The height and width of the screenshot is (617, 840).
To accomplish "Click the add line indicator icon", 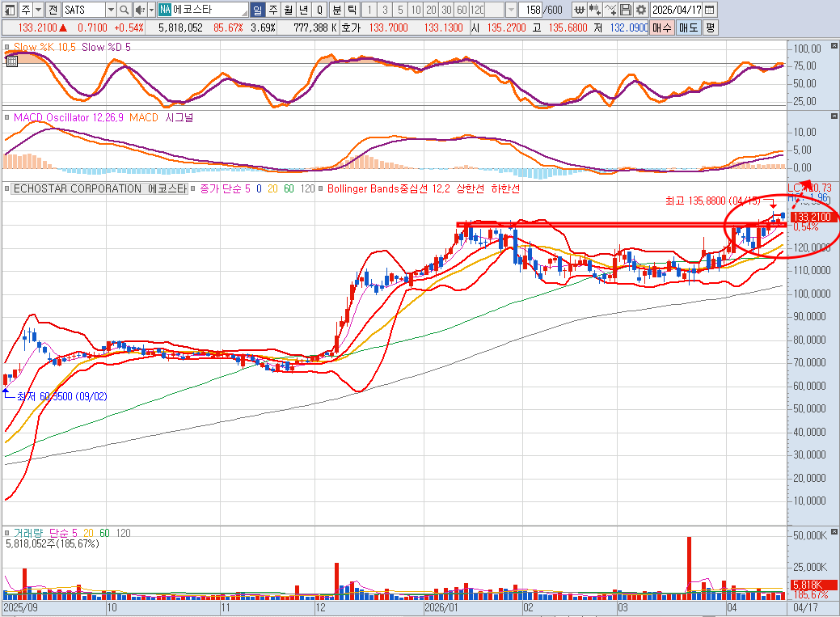I will pyautogui.click(x=610, y=10).
